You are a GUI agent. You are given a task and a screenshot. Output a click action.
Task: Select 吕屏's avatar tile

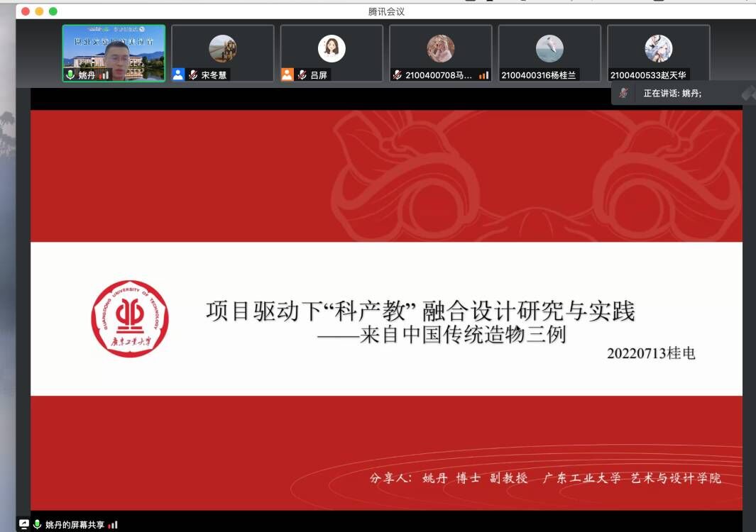point(332,50)
